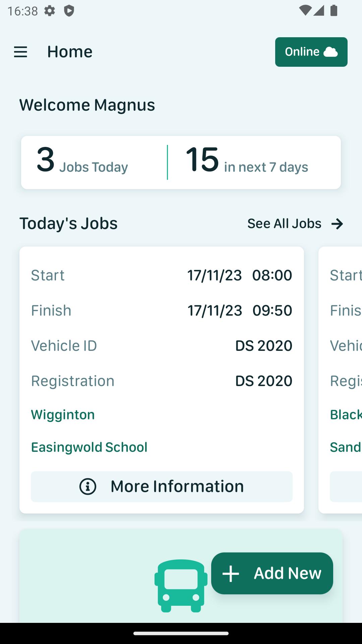Open the settings gear in status bar
362x644 pixels.
pyautogui.click(x=50, y=11)
